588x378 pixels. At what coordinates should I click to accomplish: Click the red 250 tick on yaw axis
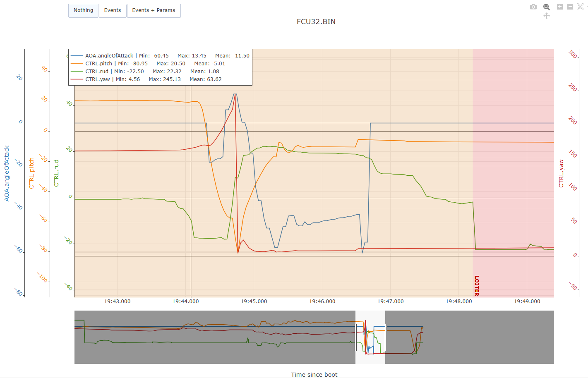[573, 87]
